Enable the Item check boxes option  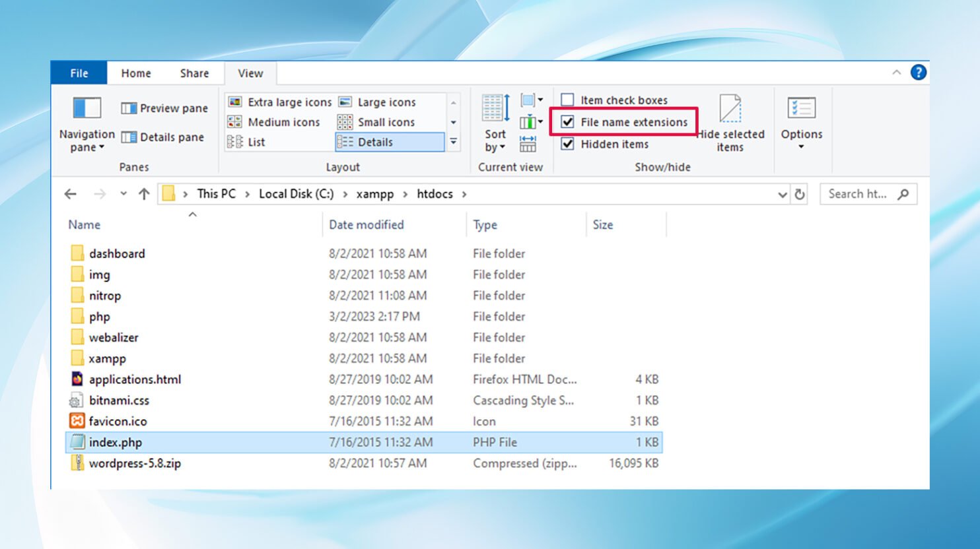pos(567,100)
